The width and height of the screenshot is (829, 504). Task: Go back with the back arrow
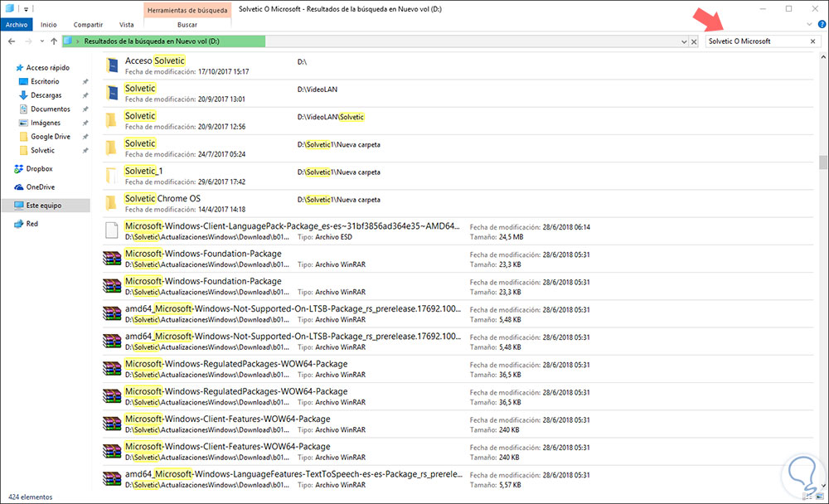pyautogui.click(x=12, y=41)
